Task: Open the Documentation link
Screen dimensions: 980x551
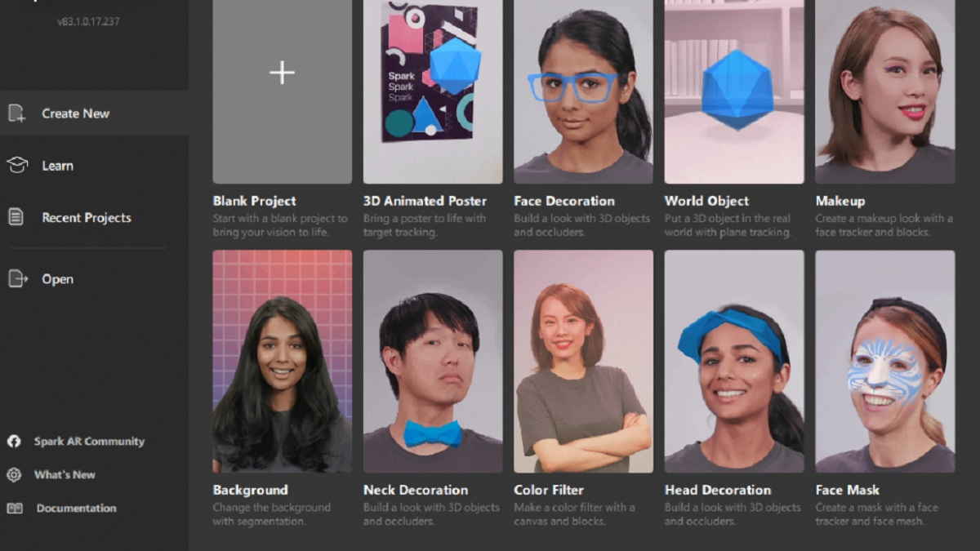Action: 76,508
